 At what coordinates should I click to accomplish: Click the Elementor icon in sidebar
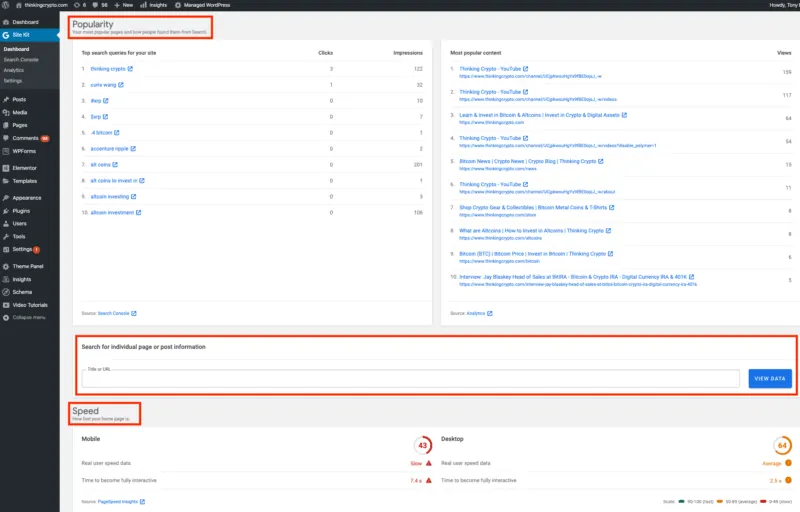pyautogui.click(x=6, y=168)
